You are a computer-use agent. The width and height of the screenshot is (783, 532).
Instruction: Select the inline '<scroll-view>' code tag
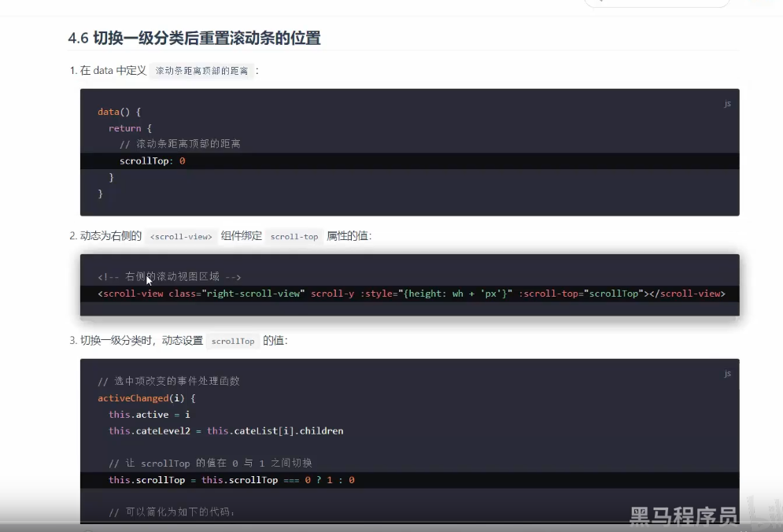click(x=181, y=237)
